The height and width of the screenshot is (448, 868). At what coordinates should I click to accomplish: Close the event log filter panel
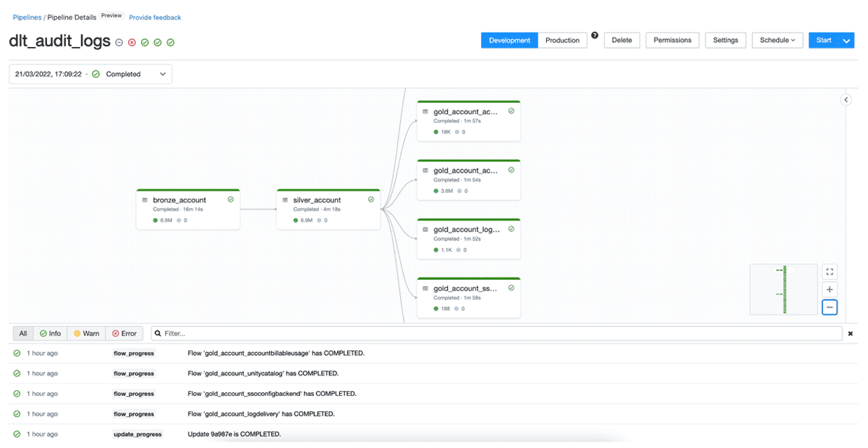(x=850, y=334)
